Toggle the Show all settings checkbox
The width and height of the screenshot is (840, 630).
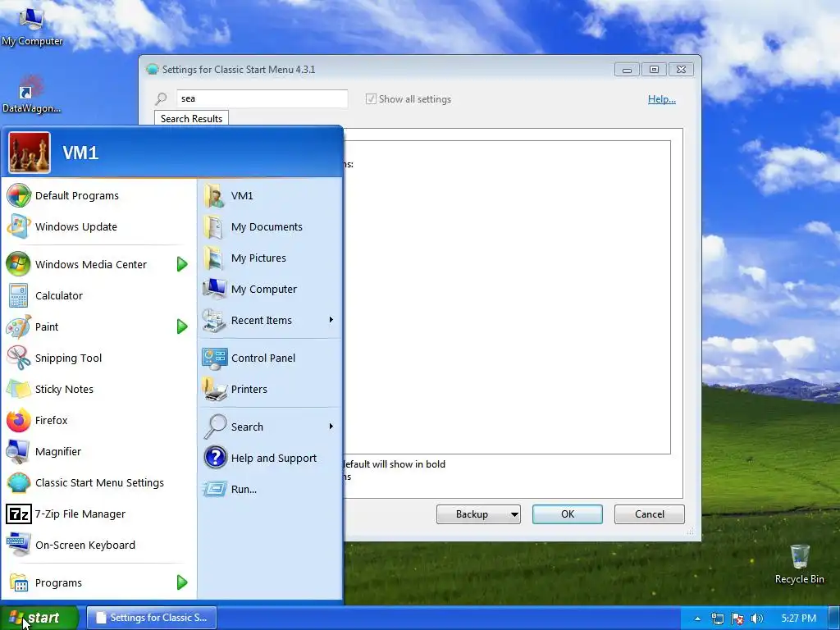tap(371, 98)
